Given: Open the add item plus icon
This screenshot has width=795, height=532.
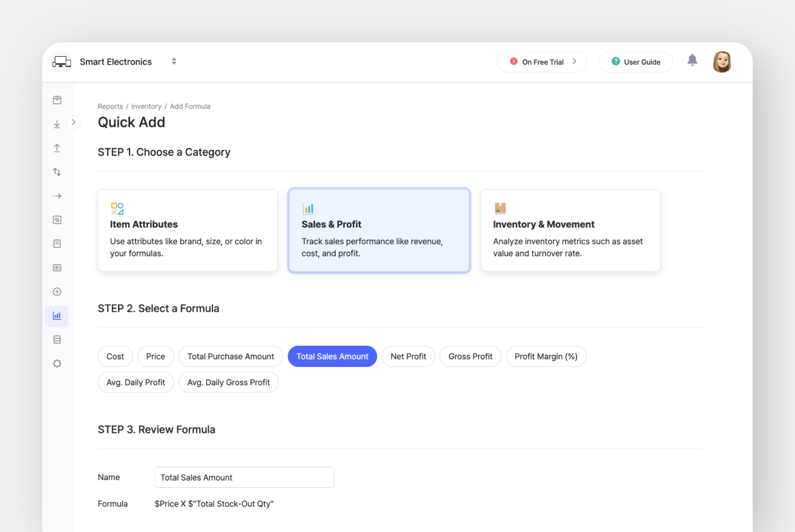Looking at the screenshot, I should 57,291.
